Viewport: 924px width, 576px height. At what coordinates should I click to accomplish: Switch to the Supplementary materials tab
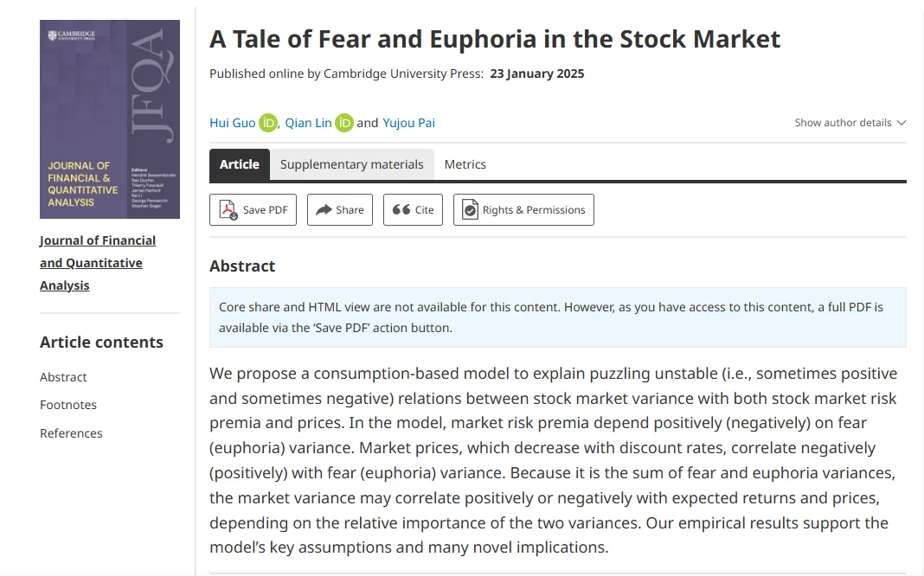(x=351, y=164)
